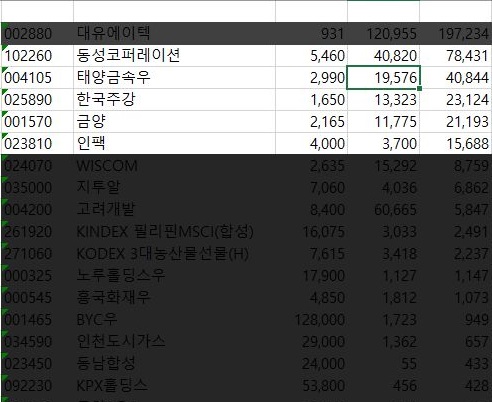Image resolution: width=492 pixels, height=402 pixels.
Task: Click the 대유에이텍 name cell
Action: (174, 34)
